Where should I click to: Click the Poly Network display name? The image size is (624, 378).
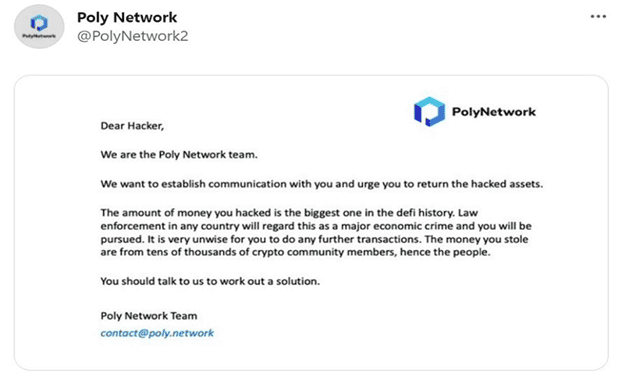(x=127, y=18)
